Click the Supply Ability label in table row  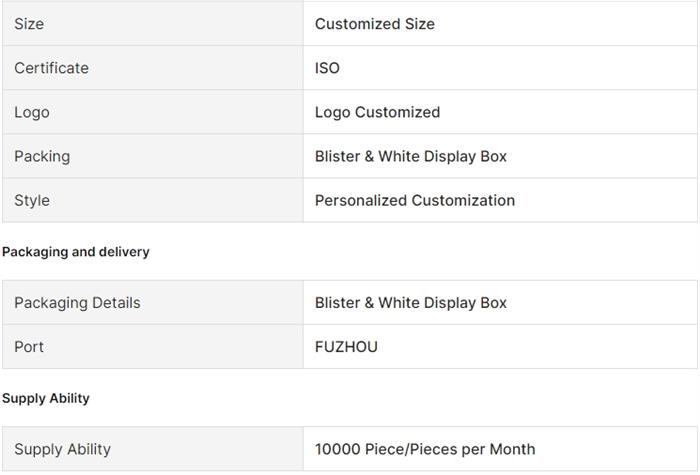point(62,449)
